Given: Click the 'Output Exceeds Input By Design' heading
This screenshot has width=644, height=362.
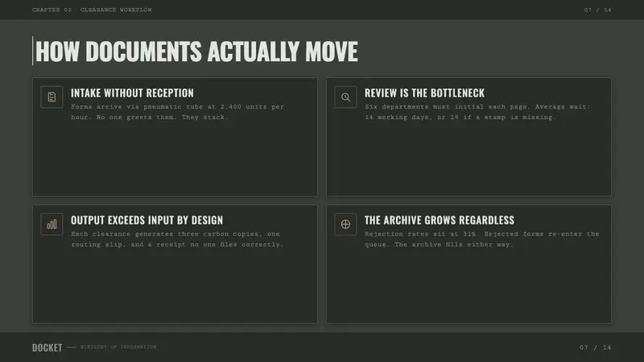Looking at the screenshot, I should click(147, 220).
